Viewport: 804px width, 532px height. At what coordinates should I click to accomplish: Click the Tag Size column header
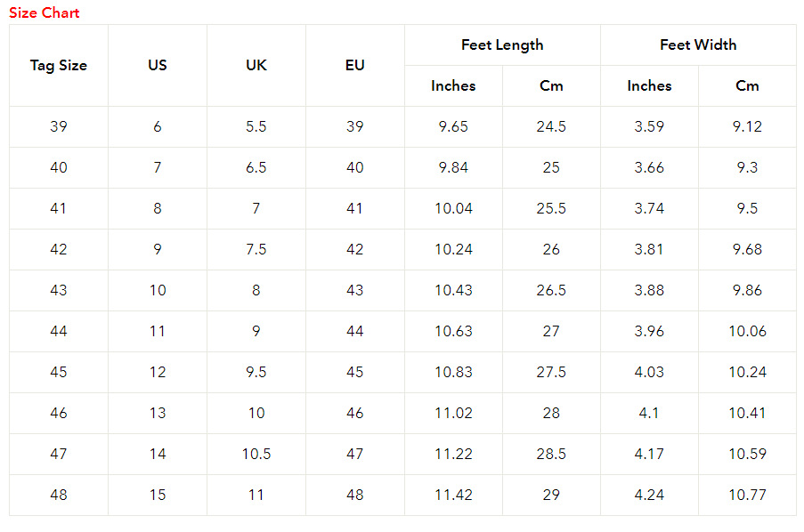[59, 65]
